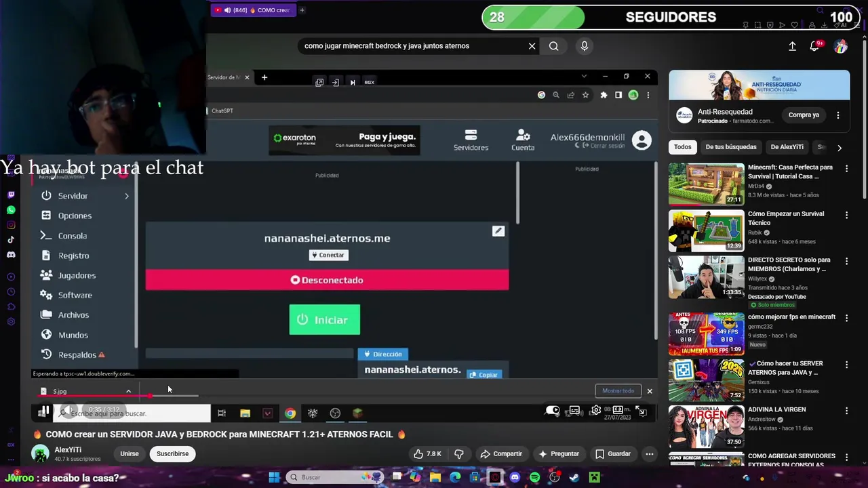The image size is (868, 488).
Task: Click the Preguntar button
Action: (x=558, y=454)
